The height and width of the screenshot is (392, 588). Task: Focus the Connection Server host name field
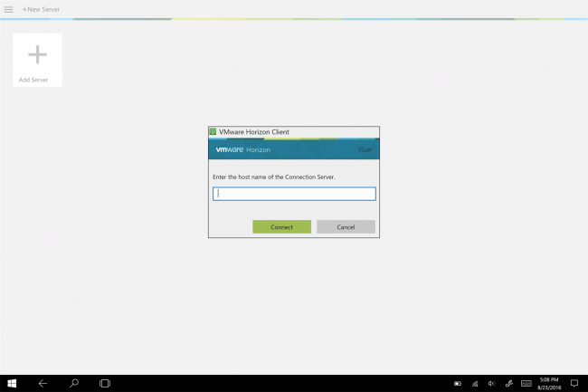click(x=294, y=194)
